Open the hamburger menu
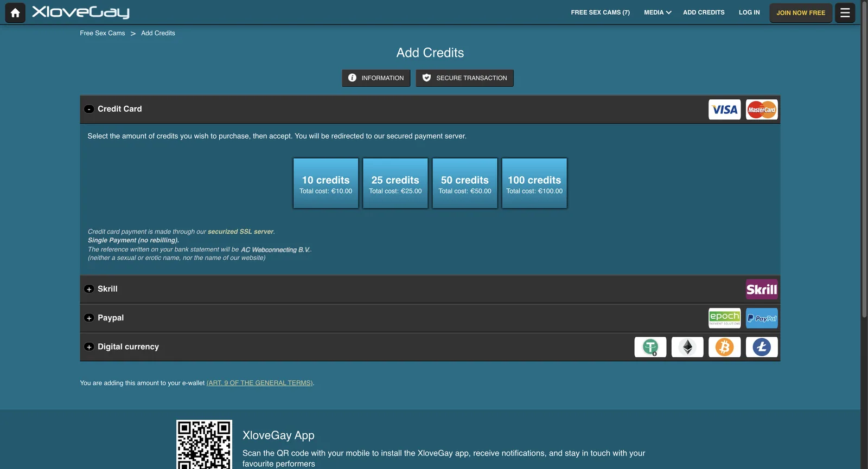The image size is (868, 469). click(845, 12)
